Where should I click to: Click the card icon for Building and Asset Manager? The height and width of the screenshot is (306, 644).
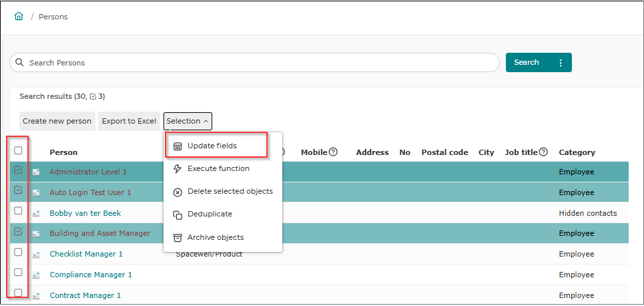[36, 234]
